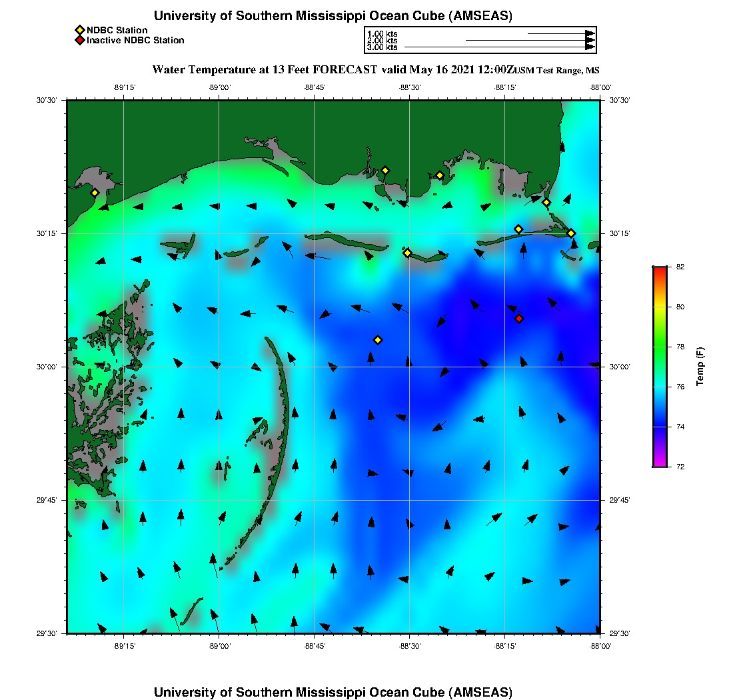Viewport: 733px width, 700px height.
Task: Click the westernmost yellow NDBC station marker
Action: [x=95, y=193]
